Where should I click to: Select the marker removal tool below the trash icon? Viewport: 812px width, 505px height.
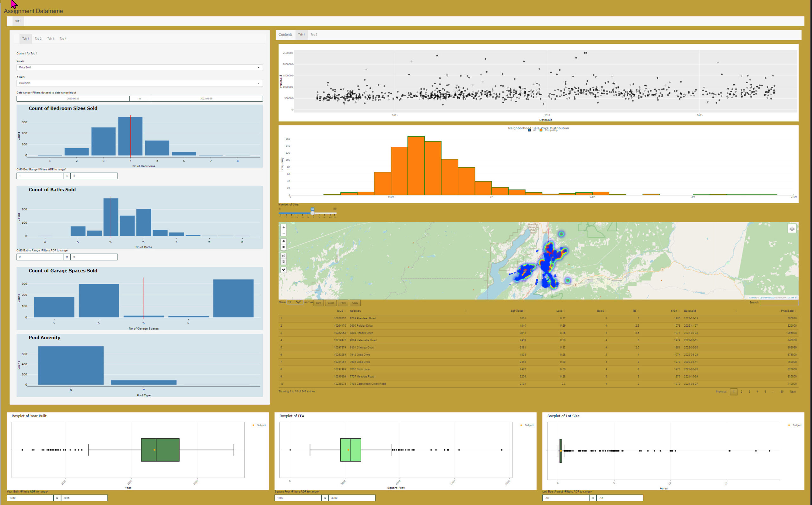tap(284, 270)
